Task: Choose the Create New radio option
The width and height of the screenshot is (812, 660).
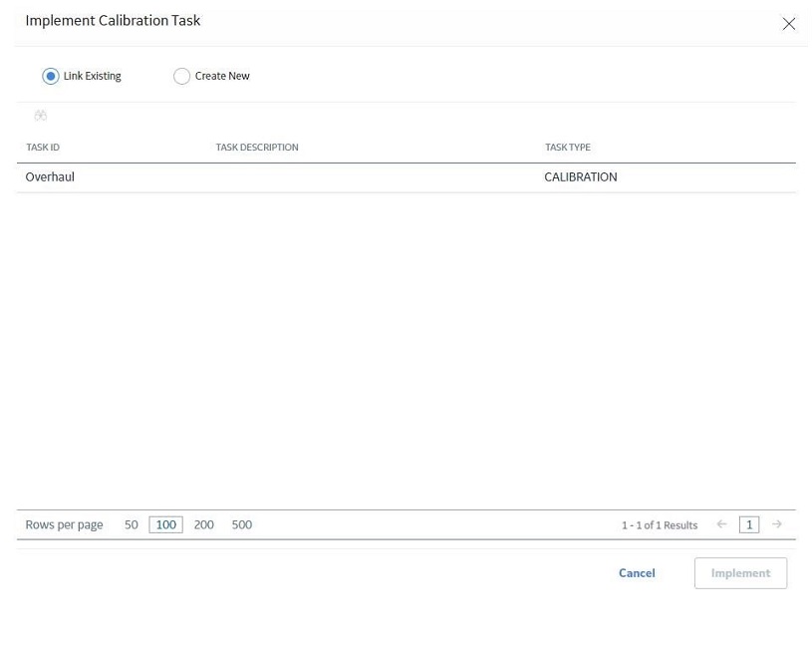Action: [181, 76]
